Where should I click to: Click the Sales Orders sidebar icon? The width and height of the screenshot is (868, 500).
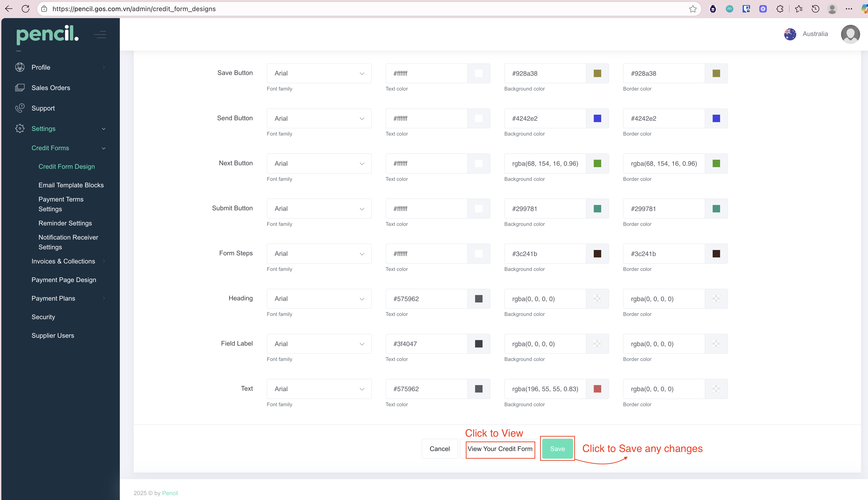coord(20,88)
